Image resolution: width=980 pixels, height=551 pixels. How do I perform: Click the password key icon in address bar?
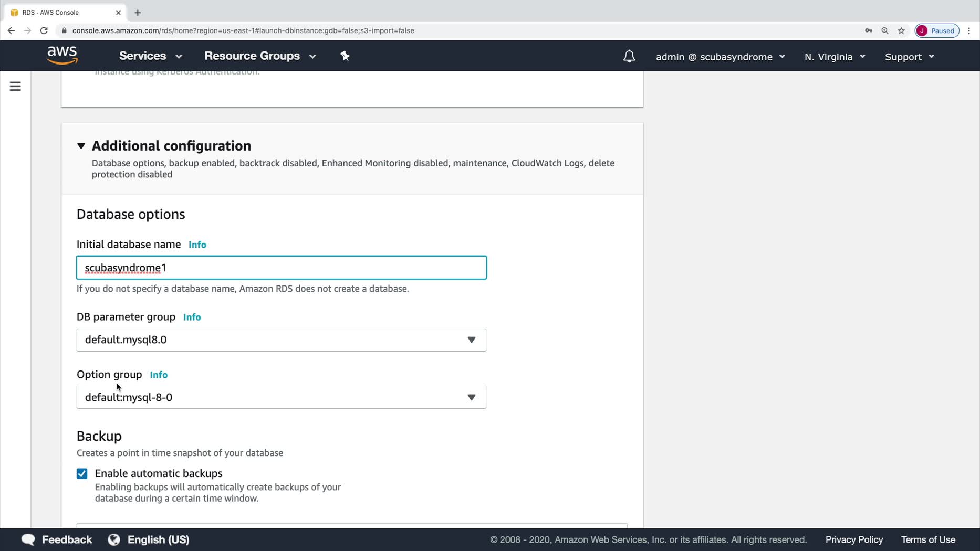coord(869,30)
